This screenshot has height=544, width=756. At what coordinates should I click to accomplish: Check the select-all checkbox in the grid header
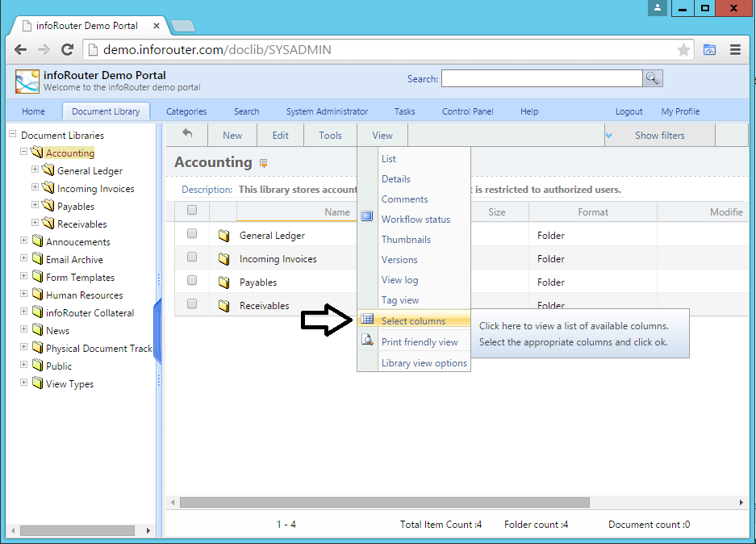190,211
